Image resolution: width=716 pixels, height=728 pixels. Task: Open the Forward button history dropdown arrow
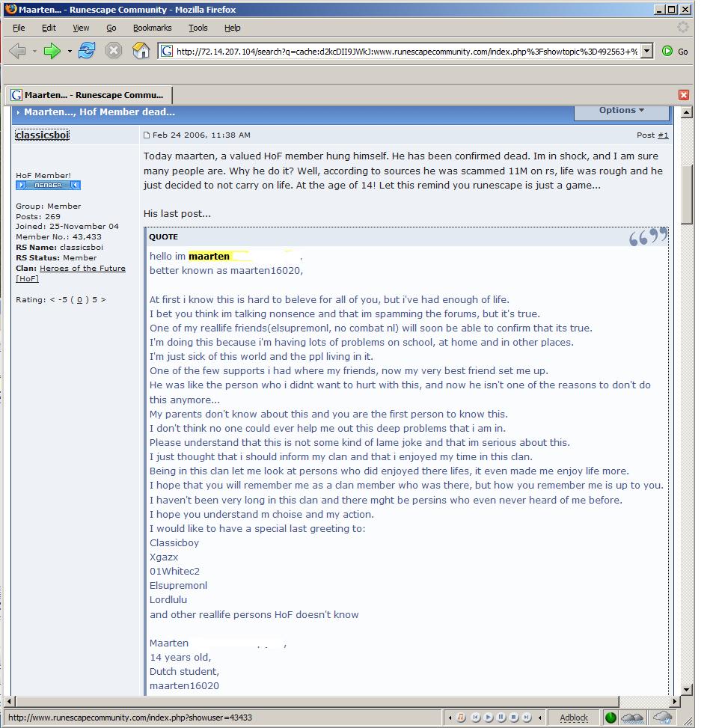coord(70,51)
